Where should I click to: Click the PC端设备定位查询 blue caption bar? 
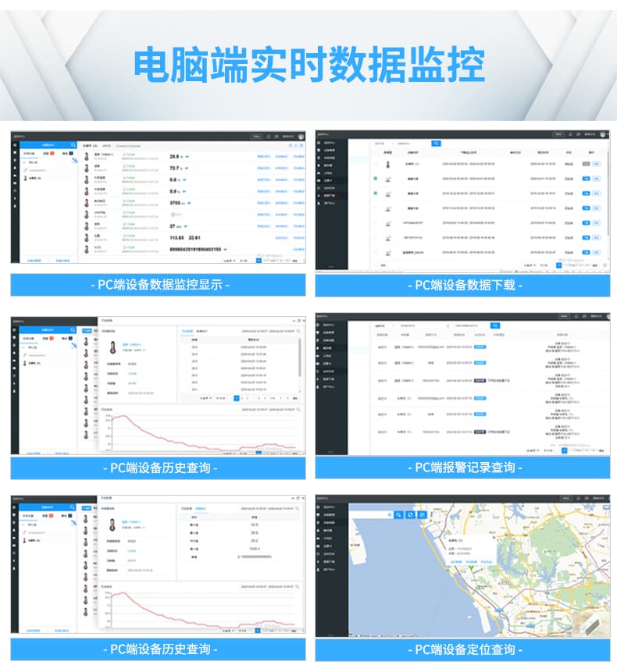pyautogui.click(x=464, y=649)
